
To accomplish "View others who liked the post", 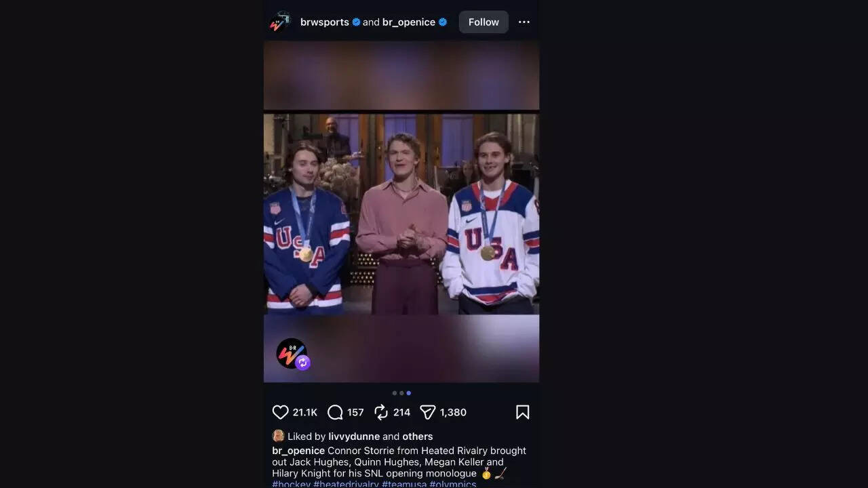I will 418,436.
